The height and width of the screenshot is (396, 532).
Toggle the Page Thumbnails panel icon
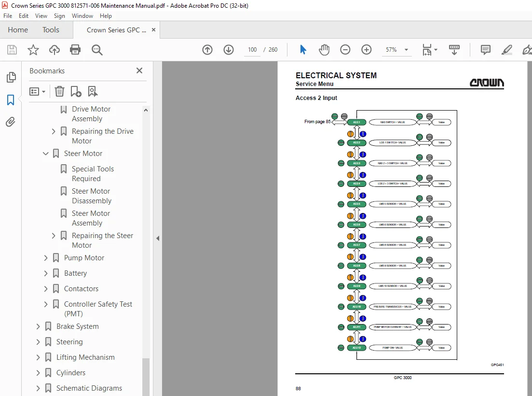pos(11,77)
